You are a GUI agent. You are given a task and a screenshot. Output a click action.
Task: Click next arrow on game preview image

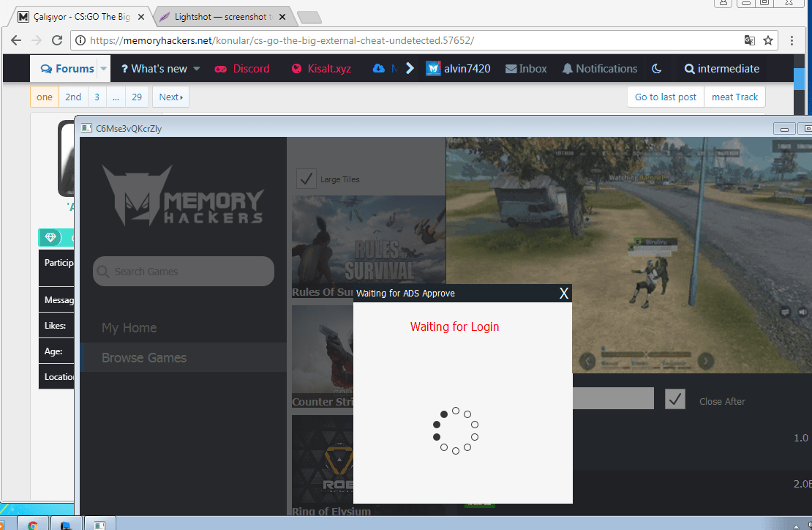706,361
